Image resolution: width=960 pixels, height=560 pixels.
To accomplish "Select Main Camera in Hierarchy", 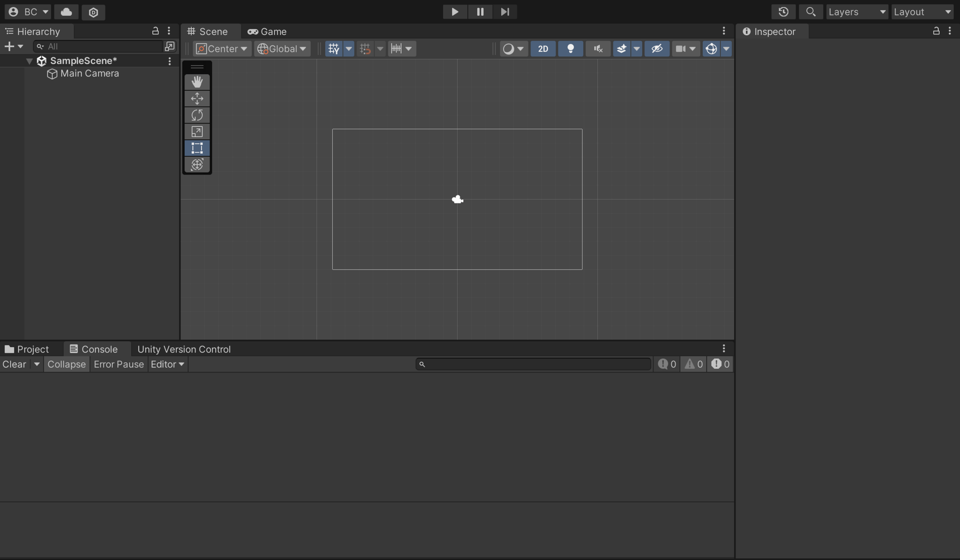I will 89,73.
